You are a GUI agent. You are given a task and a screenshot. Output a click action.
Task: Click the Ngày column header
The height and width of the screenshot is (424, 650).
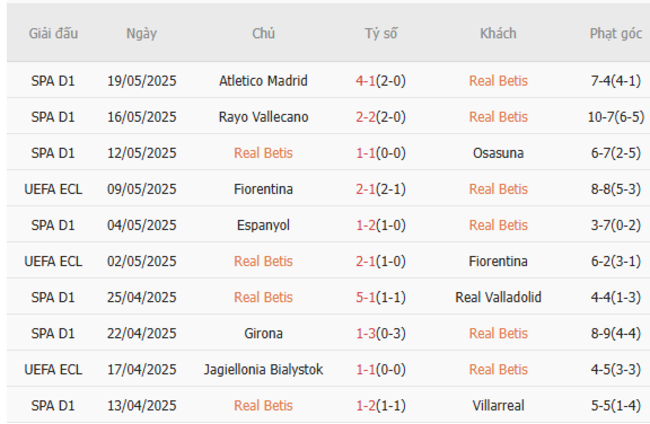click(x=142, y=33)
